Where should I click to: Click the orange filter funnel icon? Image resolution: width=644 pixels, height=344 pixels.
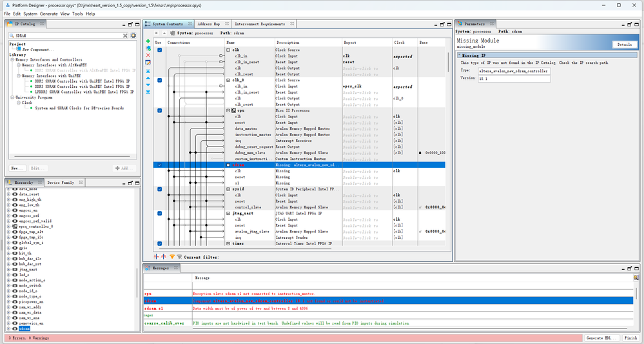coord(171,256)
